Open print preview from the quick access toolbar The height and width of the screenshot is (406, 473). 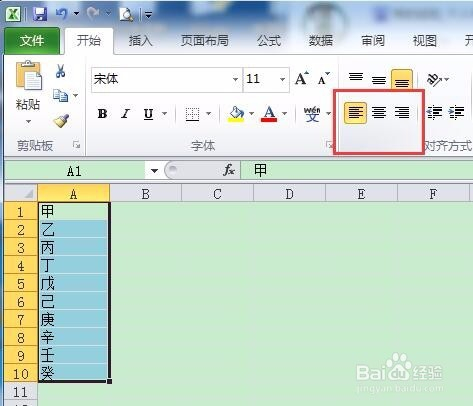pos(126,14)
